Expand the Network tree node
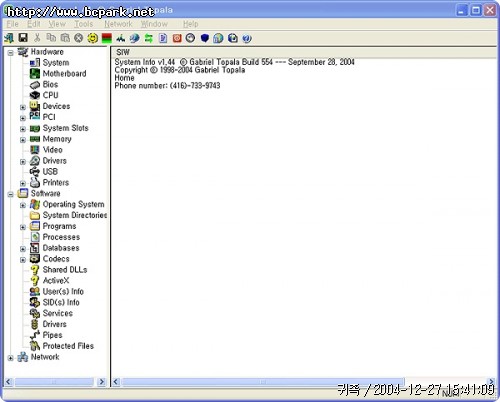The width and height of the screenshot is (500, 402). 11,358
